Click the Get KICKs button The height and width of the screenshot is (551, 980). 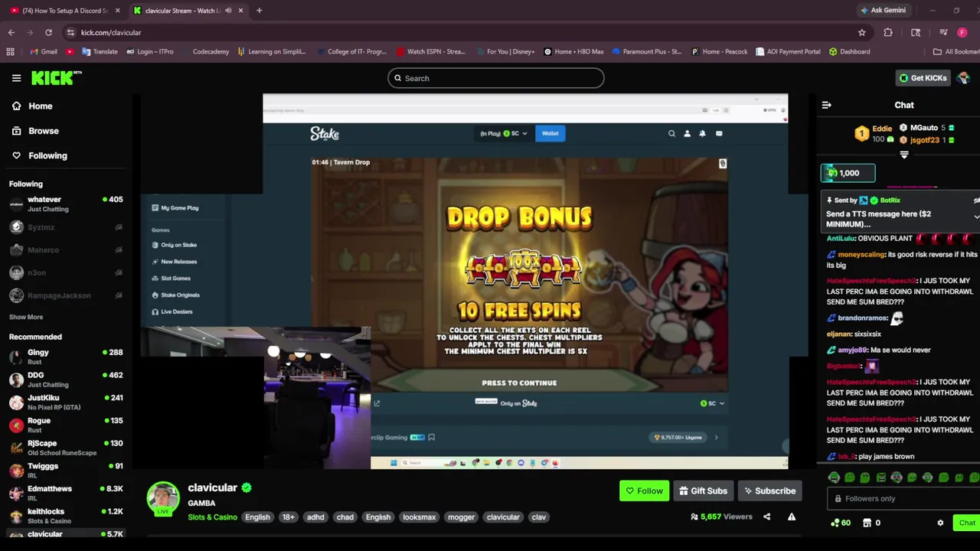tap(923, 78)
